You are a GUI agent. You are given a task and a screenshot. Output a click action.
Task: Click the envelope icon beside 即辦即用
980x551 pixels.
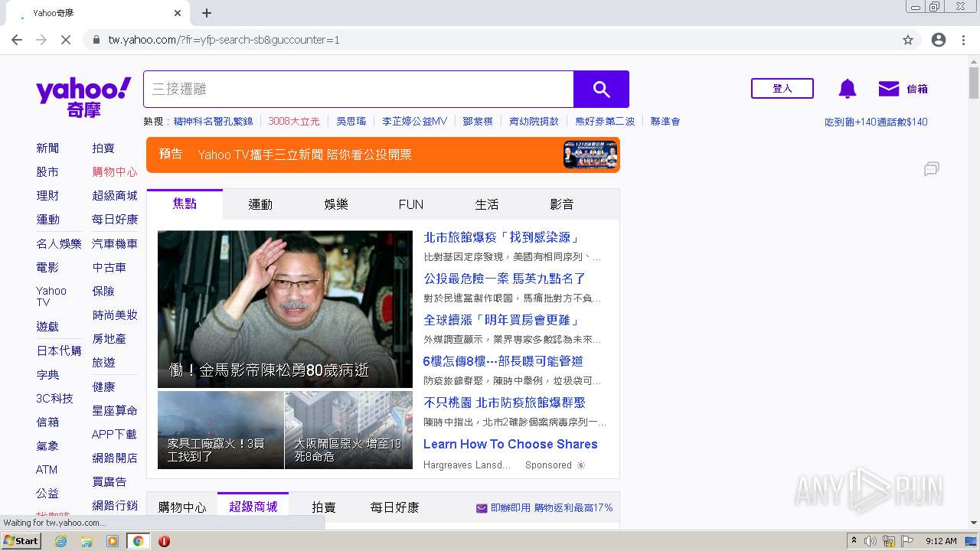pos(482,508)
